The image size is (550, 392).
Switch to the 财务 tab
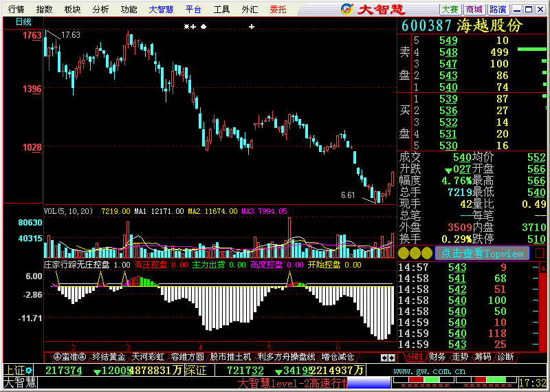click(437, 357)
